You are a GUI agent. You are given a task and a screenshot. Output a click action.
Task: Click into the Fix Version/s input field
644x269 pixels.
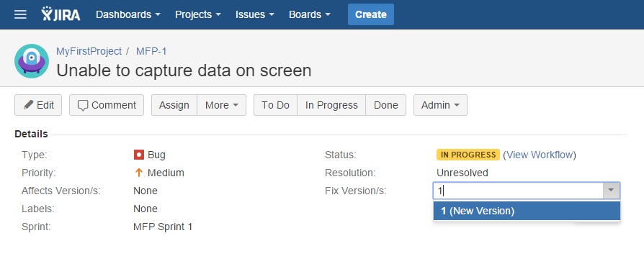(x=518, y=191)
